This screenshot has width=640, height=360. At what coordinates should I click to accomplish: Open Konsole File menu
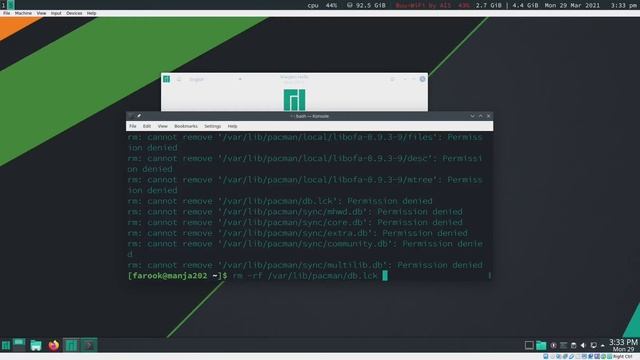(133, 126)
